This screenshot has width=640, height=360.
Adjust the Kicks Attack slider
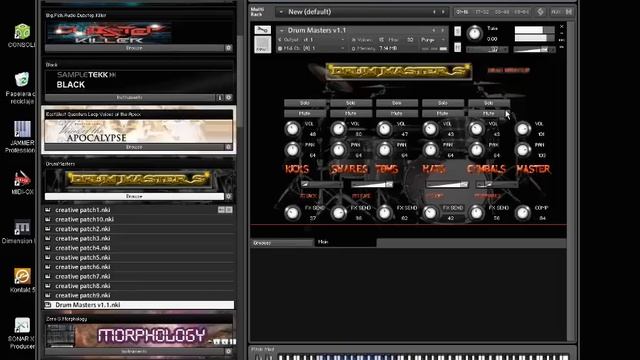click(x=322, y=184)
